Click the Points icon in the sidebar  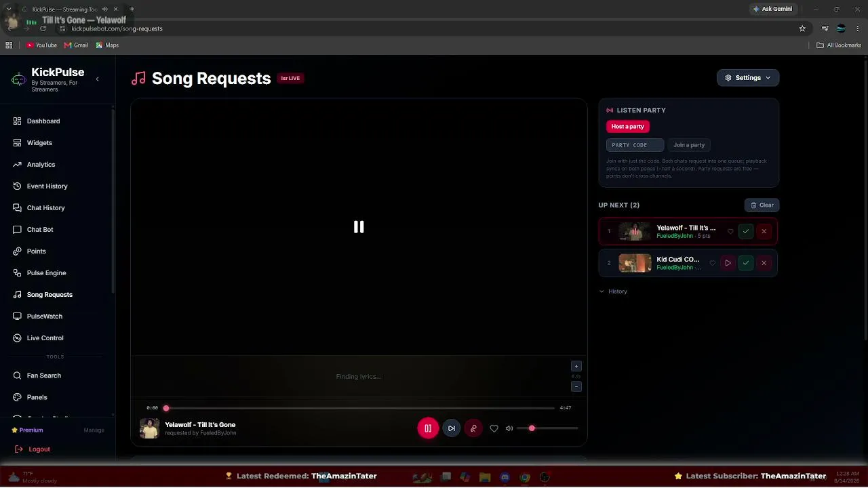point(18,251)
